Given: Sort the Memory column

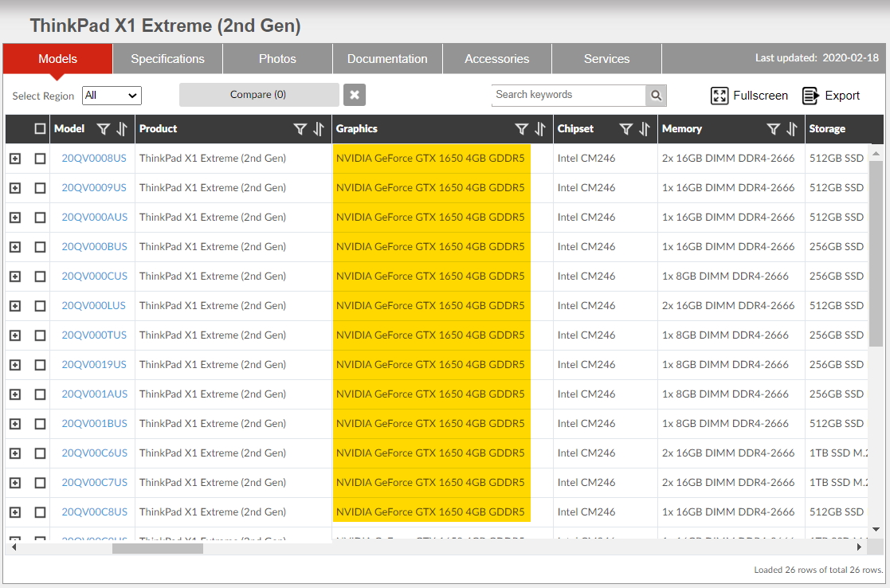Looking at the screenshot, I should click(x=792, y=129).
